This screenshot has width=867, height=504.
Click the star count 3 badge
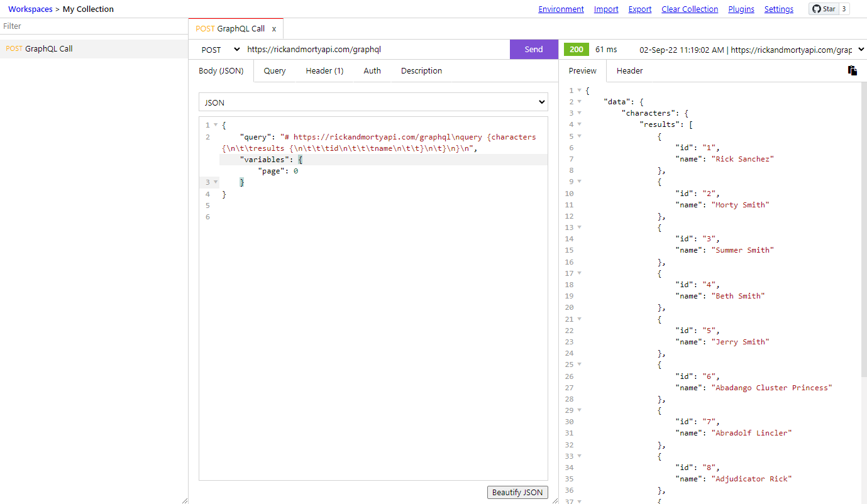tap(844, 9)
